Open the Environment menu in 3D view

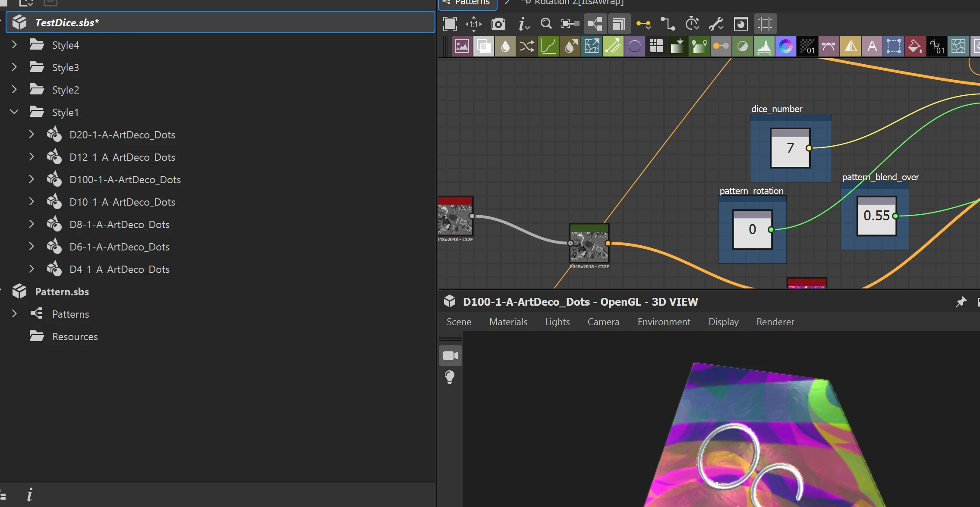pos(664,322)
